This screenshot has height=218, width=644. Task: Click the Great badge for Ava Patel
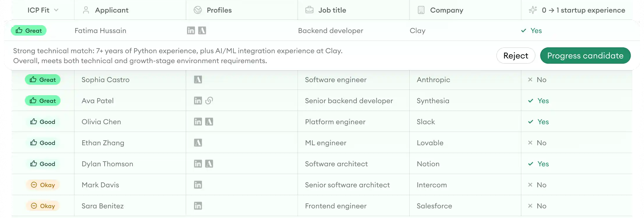(43, 101)
